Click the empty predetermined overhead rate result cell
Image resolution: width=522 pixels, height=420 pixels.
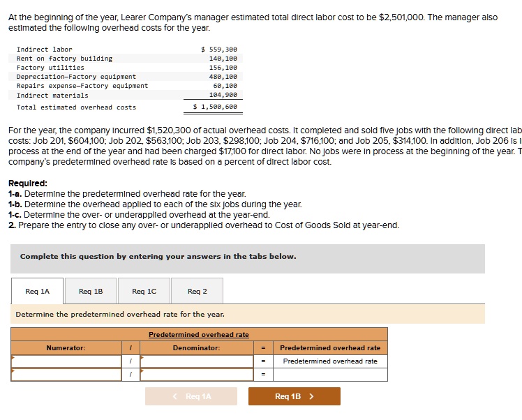pyautogui.click(x=330, y=375)
